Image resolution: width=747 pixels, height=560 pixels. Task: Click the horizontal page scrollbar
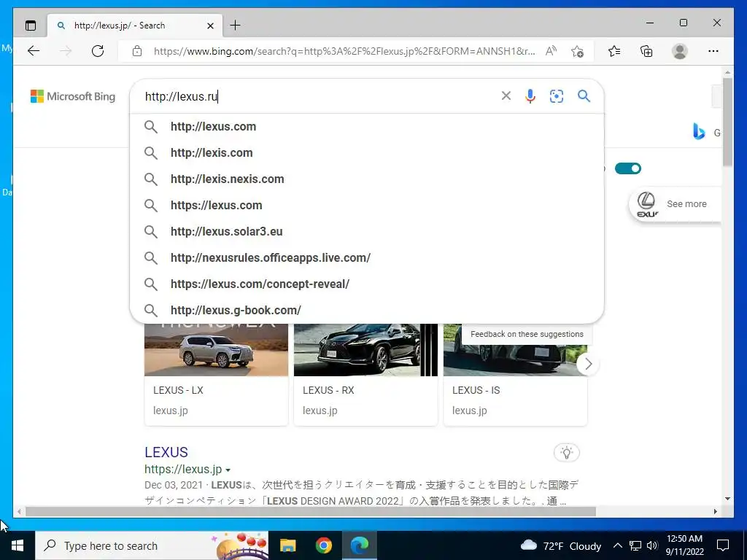coord(311,512)
